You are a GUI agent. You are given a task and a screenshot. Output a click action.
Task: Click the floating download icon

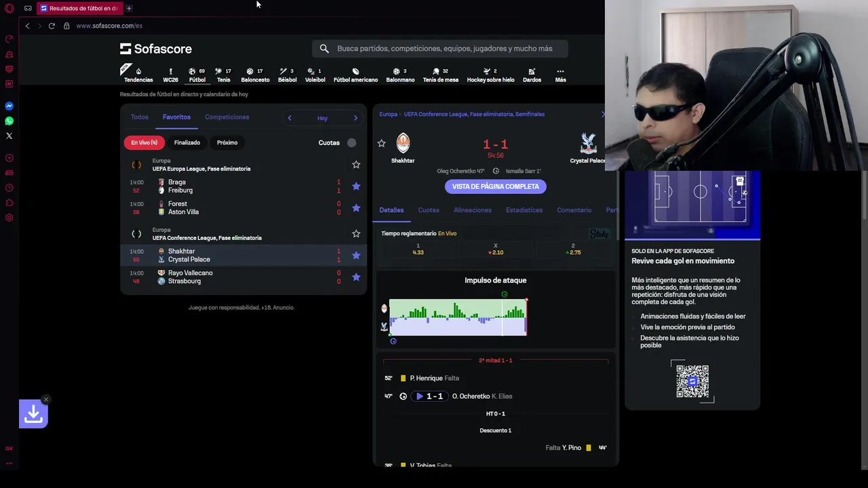pos(33,414)
